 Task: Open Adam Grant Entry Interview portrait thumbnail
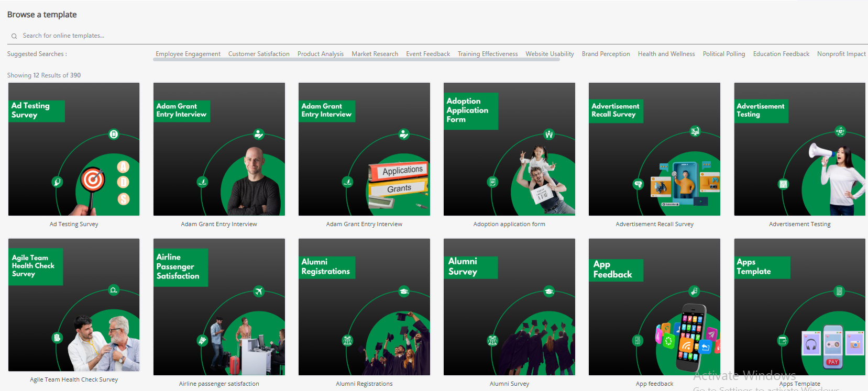(x=219, y=149)
